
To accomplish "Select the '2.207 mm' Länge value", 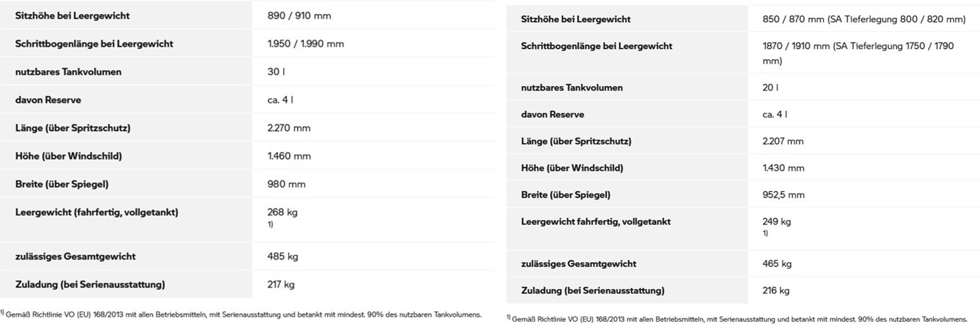I will point(783,141).
